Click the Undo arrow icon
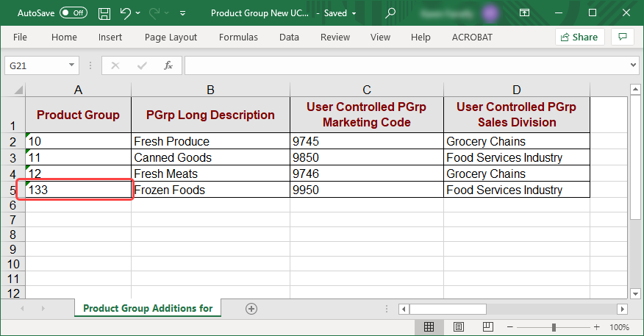This screenshot has width=644, height=336. pyautogui.click(x=126, y=13)
